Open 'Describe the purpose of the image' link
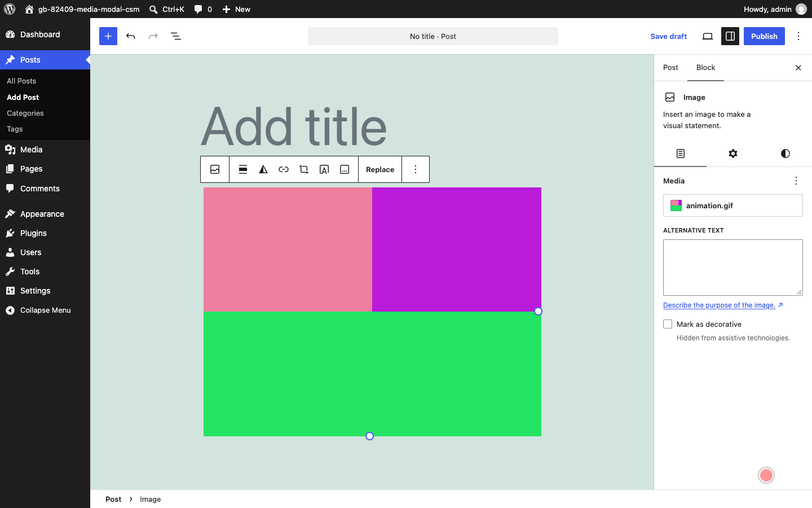 point(723,305)
